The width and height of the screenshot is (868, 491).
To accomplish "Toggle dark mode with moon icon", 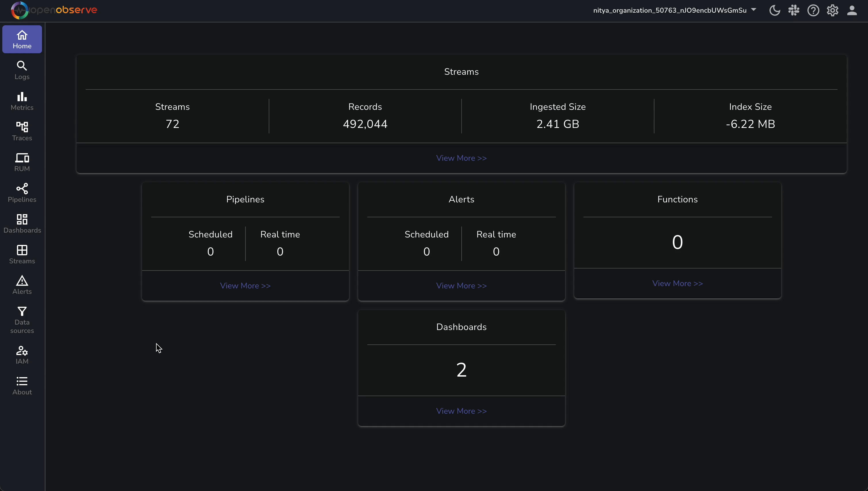I will 775,10.
